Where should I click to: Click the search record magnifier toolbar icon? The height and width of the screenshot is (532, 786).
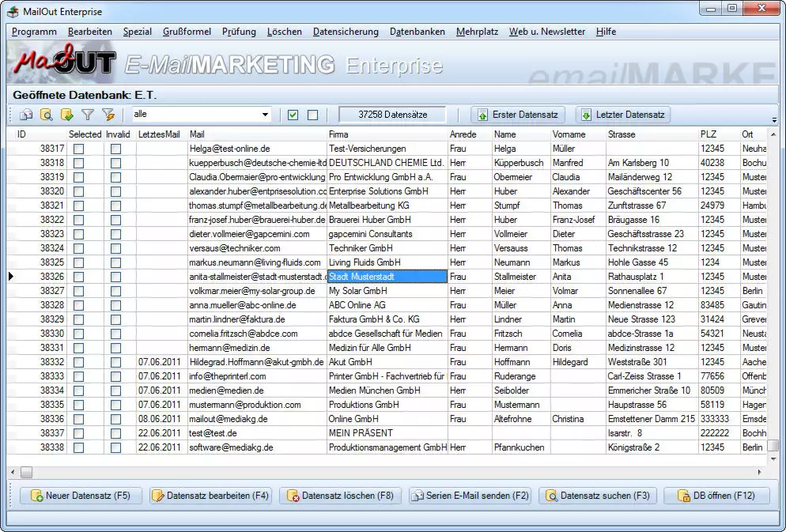click(47, 115)
